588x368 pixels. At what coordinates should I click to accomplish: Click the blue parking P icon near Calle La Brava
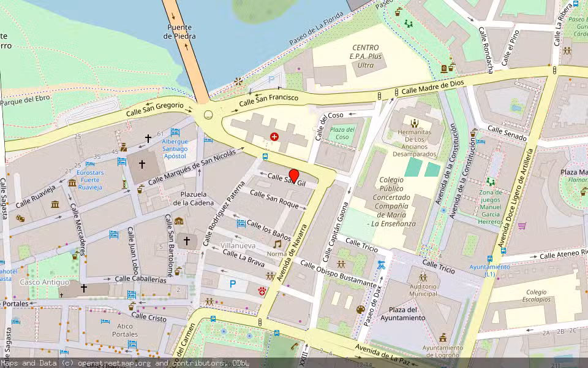[x=232, y=283]
